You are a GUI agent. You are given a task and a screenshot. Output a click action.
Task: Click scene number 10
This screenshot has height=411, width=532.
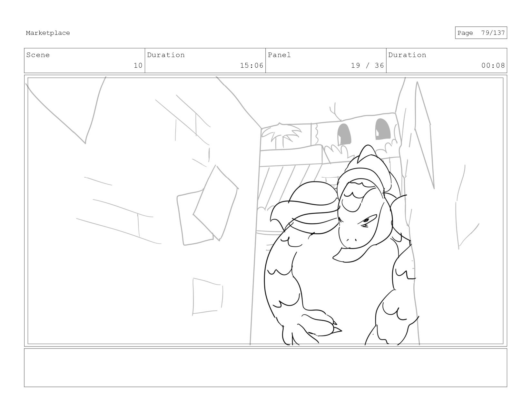[138, 65]
